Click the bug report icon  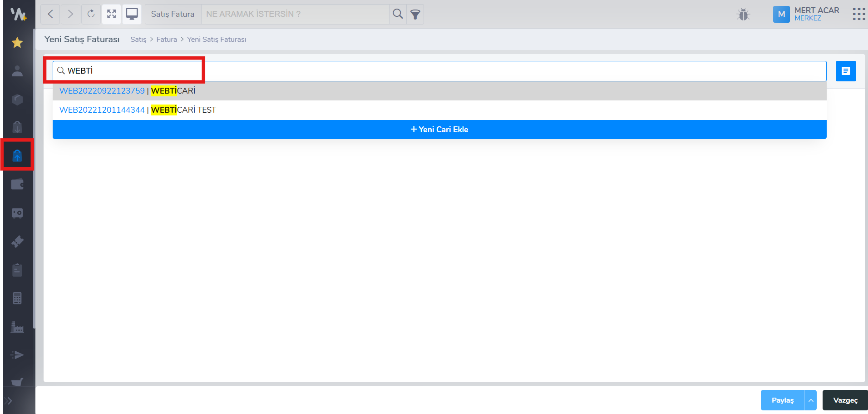coord(743,15)
